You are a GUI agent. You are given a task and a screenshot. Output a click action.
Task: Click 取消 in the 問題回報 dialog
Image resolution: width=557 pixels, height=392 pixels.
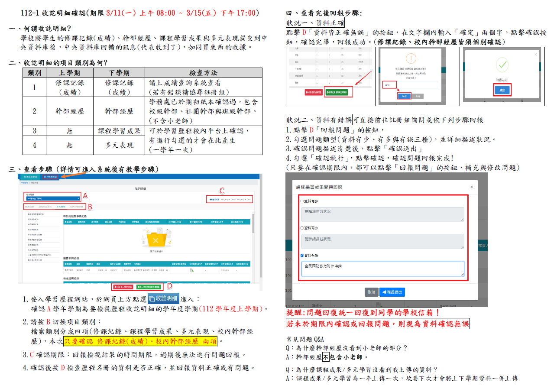(371, 292)
